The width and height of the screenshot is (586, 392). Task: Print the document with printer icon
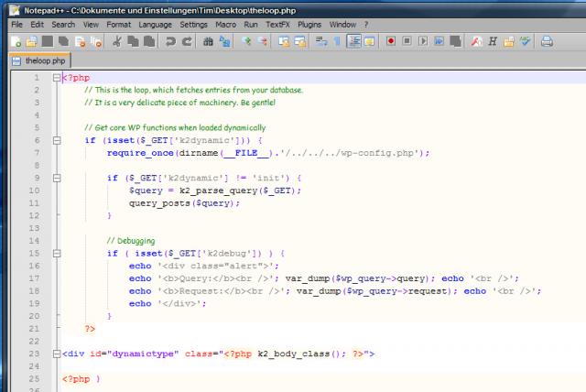(x=547, y=41)
